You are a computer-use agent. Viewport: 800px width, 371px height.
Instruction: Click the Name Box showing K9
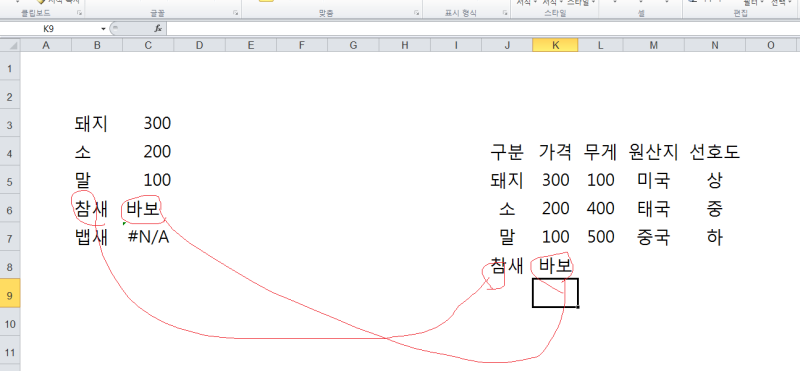pos(49,29)
